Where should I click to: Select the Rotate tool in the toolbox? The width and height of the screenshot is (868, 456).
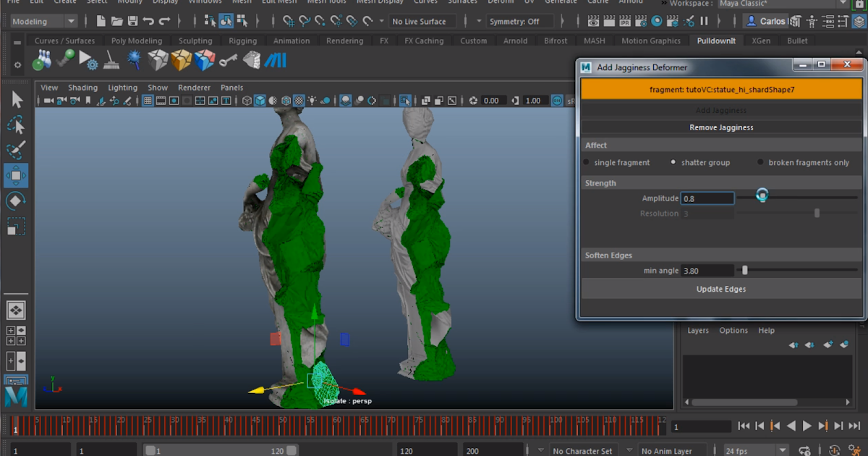[x=16, y=201]
